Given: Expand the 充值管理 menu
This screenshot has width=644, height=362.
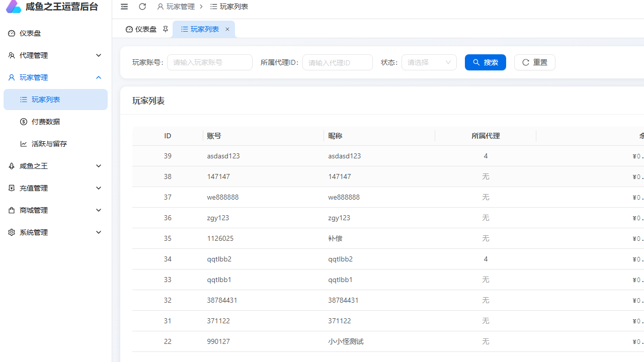Looking at the screenshot, I should (x=55, y=188).
